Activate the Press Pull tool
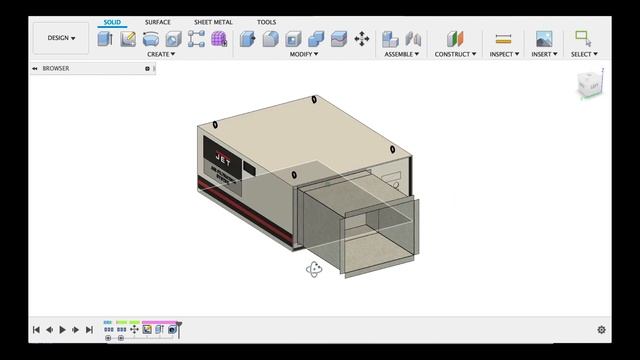Image resolution: width=640 pixels, height=360 pixels. point(248,39)
